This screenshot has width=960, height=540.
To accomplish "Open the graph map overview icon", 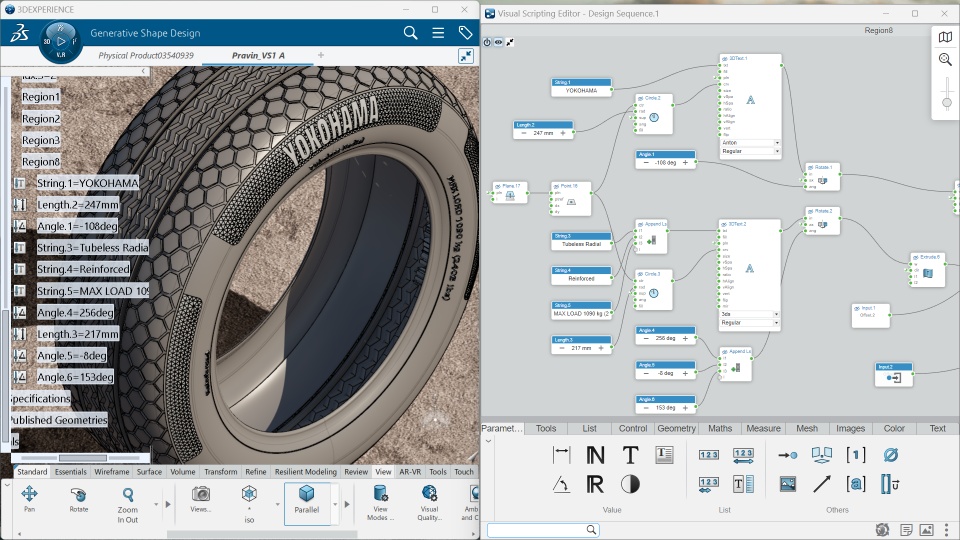I will click(x=945, y=37).
